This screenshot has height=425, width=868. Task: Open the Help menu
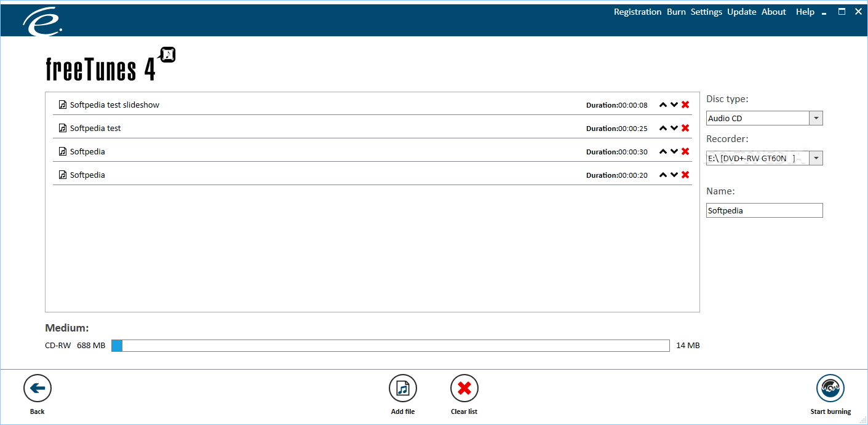805,12
